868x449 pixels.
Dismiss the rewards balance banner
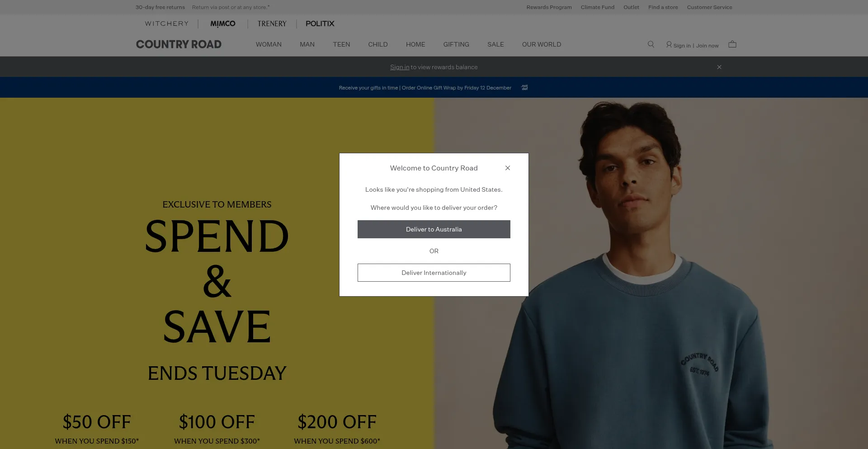pyautogui.click(x=719, y=67)
